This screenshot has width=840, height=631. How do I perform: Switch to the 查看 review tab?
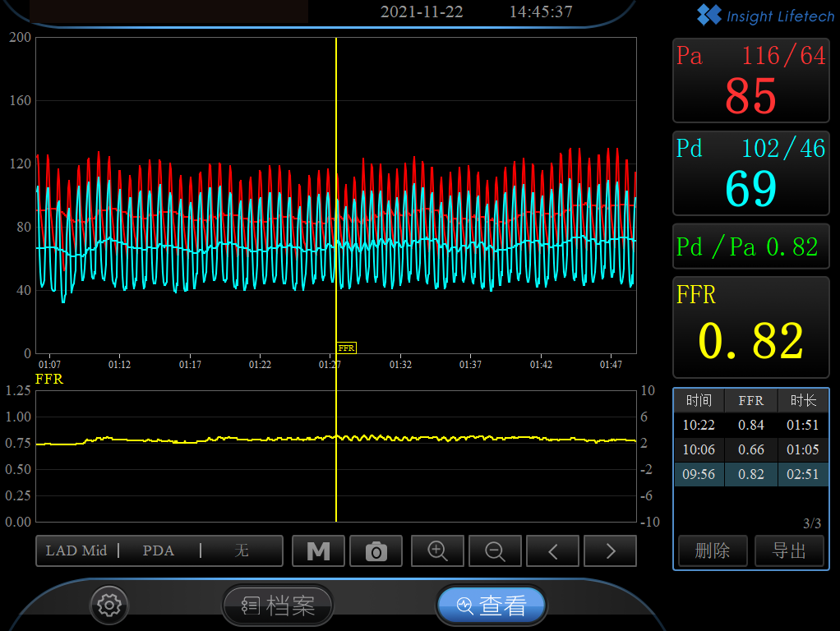(x=492, y=606)
